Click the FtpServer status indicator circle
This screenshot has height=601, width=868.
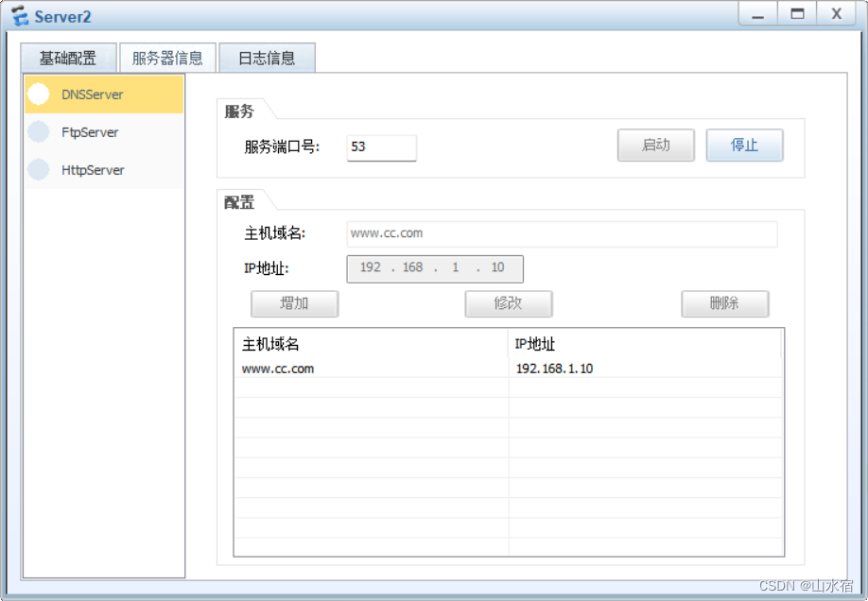[40, 132]
